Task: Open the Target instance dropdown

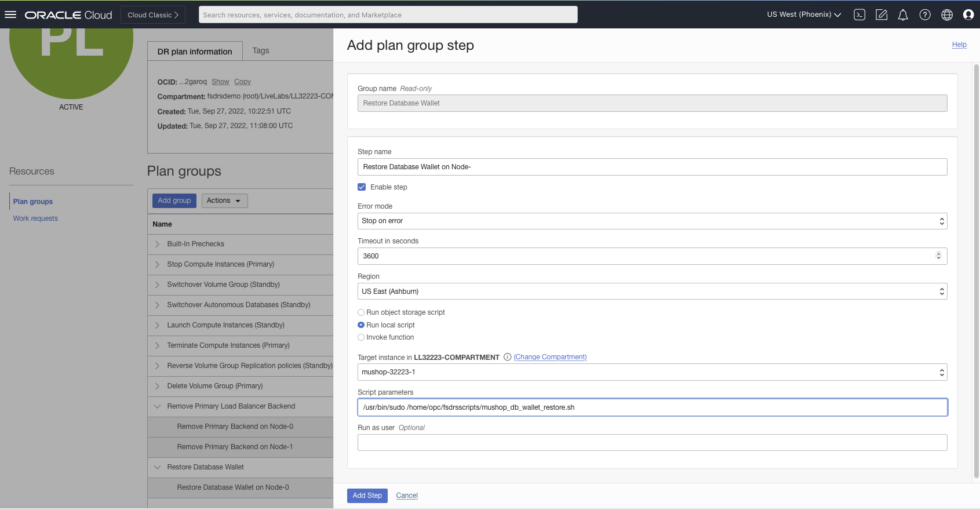Action: click(652, 372)
